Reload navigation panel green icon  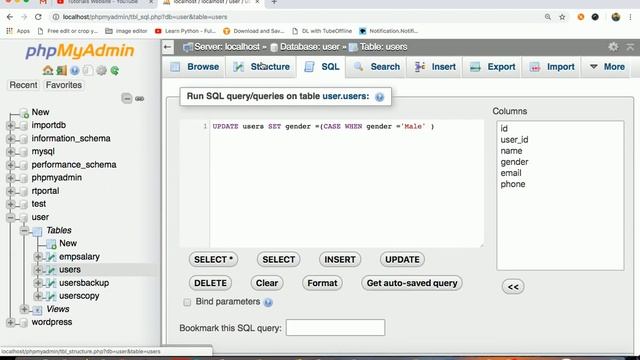(115, 70)
